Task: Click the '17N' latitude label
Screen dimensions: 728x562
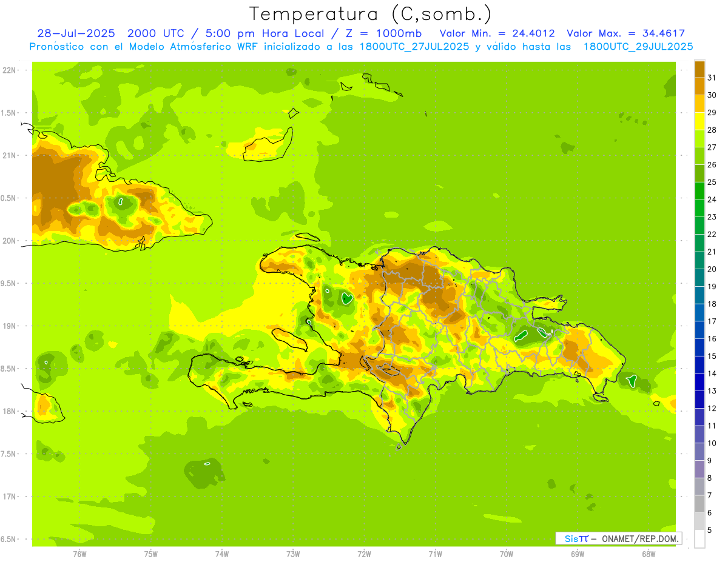Action: pyautogui.click(x=10, y=497)
